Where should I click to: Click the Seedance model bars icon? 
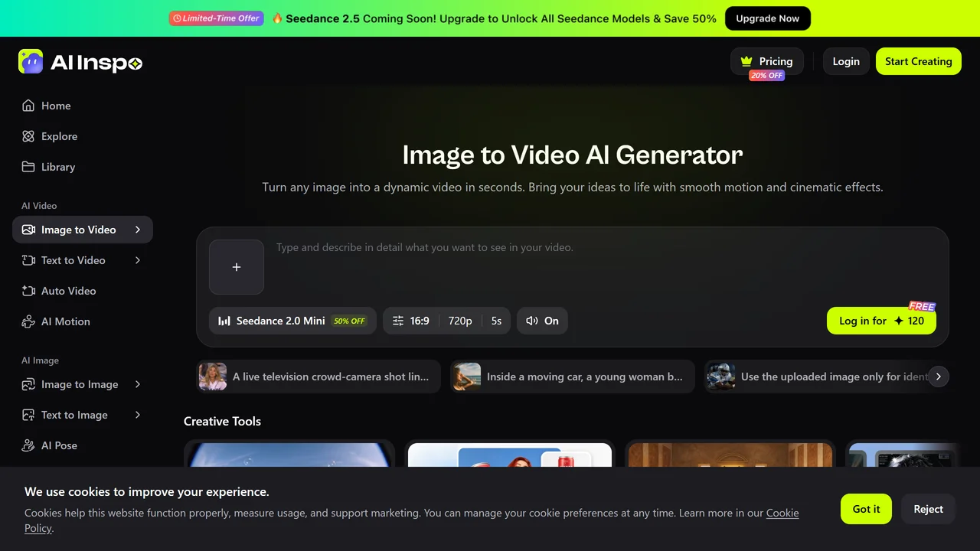pyautogui.click(x=224, y=321)
